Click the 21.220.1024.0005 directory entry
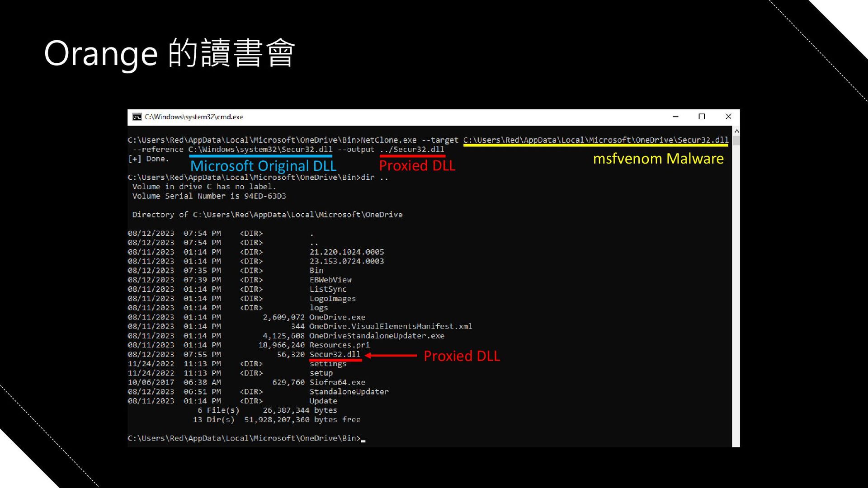868x488 pixels. pos(347,252)
